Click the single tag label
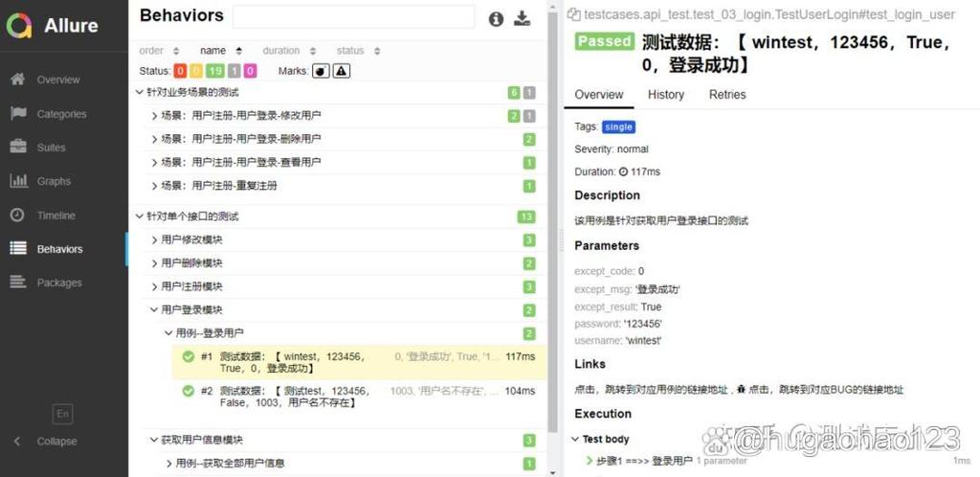Image resolution: width=980 pixels, height=477 pixels. click(x=619, y=126)
